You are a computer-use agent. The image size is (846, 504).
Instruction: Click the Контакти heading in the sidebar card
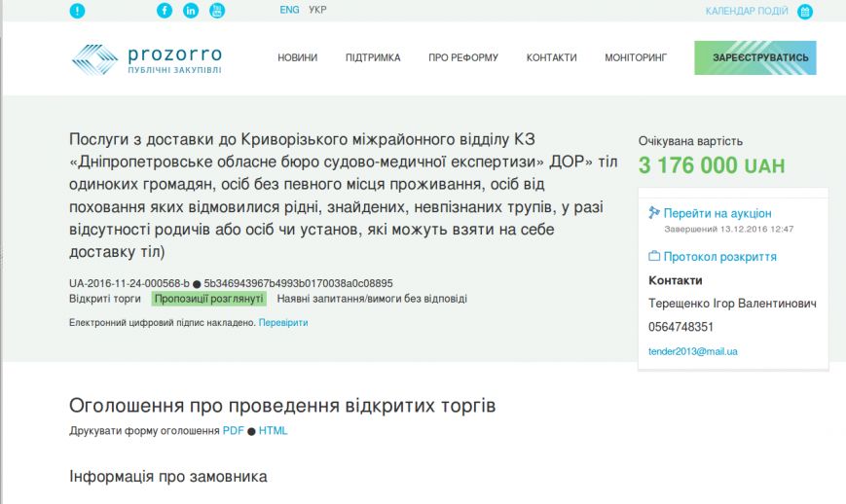(x=676, y=280)
